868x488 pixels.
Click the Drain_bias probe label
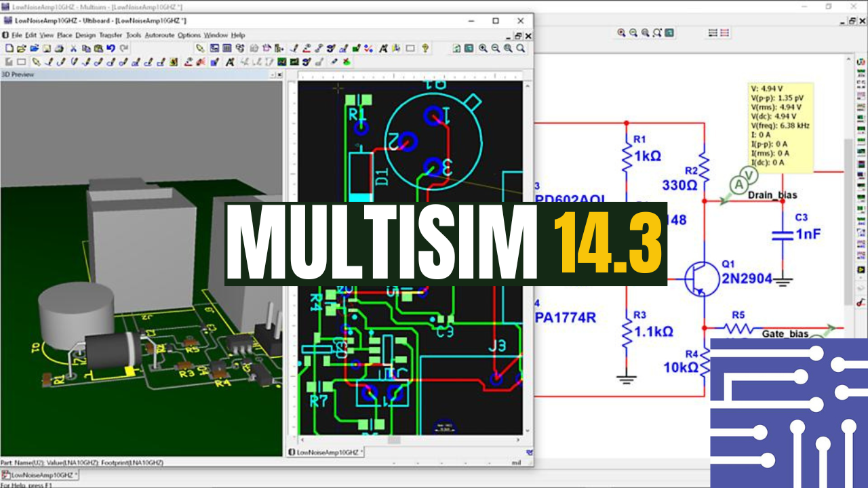click(x=772, y=195)
